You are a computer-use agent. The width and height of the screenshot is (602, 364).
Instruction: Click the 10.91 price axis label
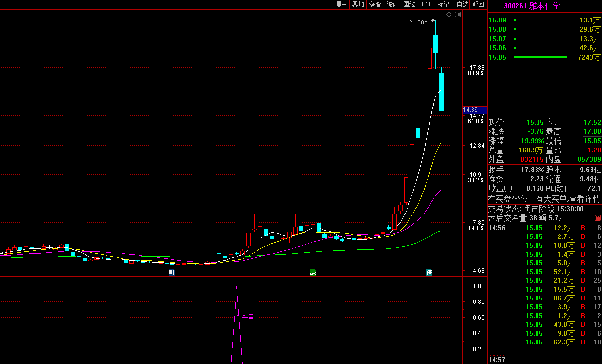point(477,174)
